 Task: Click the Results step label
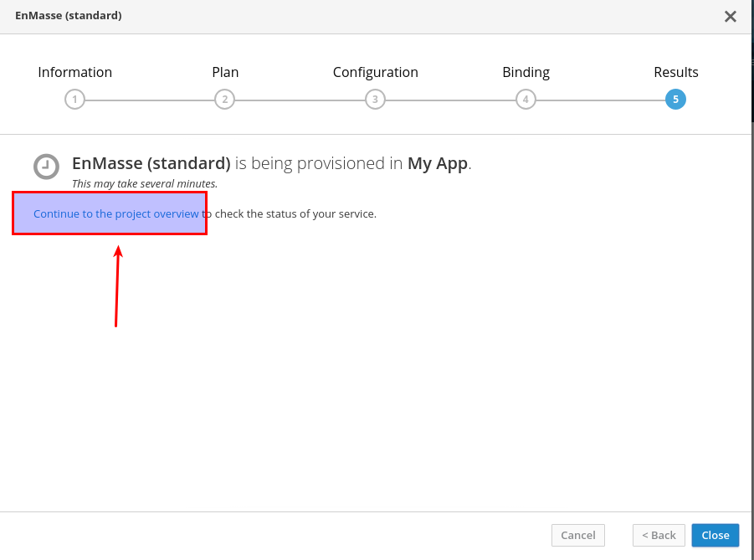[x=676, y=72]
